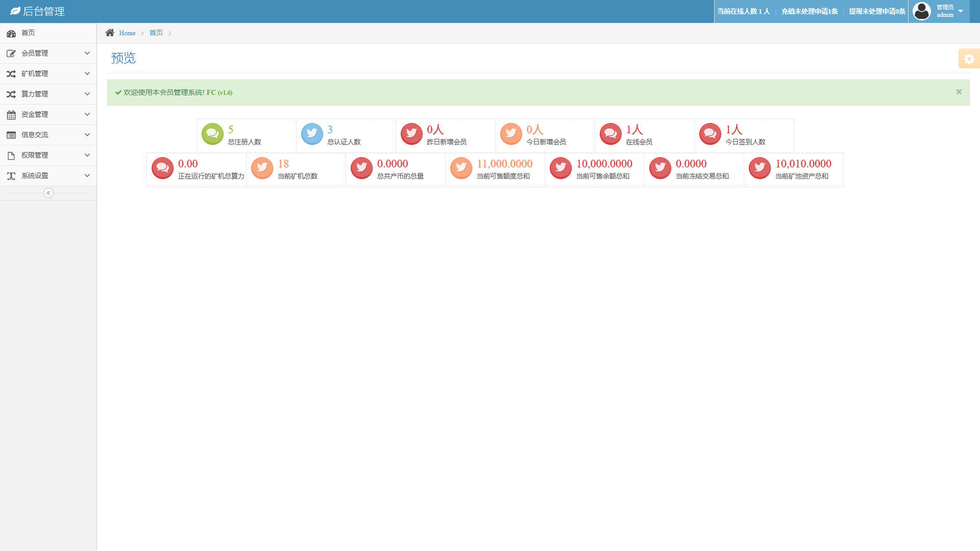Click the red bird icon for 昨日新增会员
The width and height of the screenshot is (980, 551).
click(x=411, y=134)
